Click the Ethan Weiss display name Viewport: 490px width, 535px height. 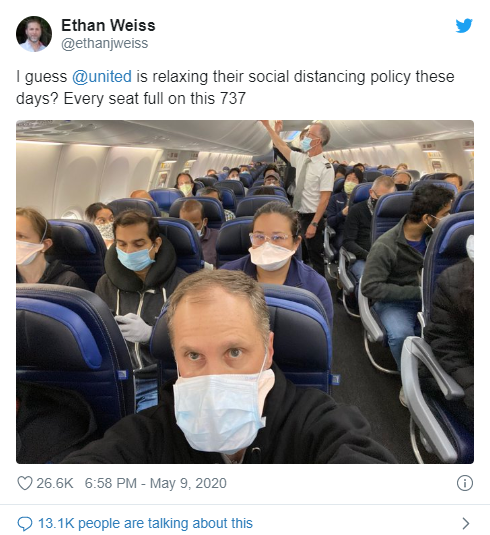[108, 26]
